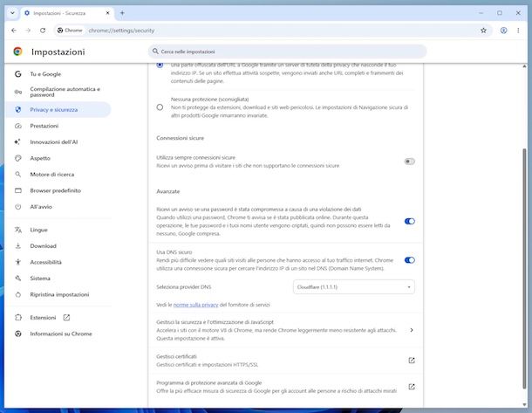Open Lingue settings section
The width and height of the screenshot is (532, 413).
pos(38,230)
